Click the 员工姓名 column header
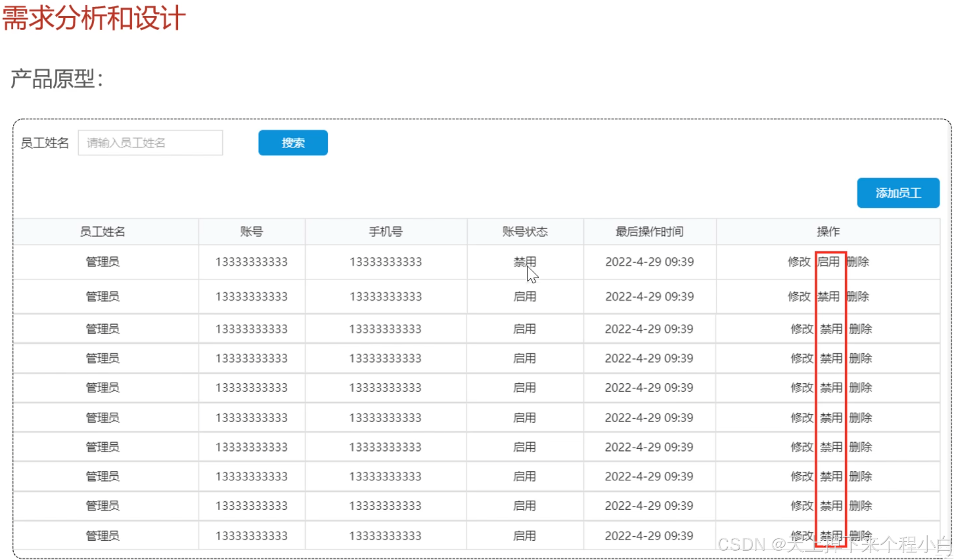The image size is (956, 560). [x=102, y=231]
